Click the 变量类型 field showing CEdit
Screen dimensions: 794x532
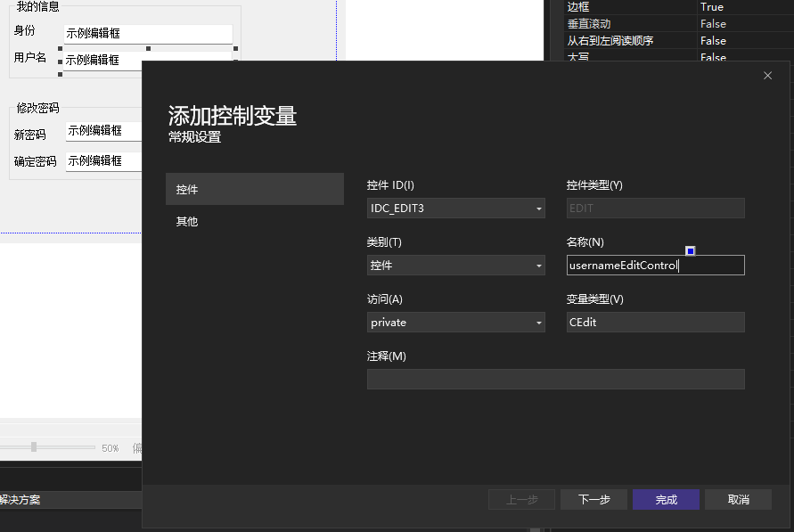pyautogui.click(x=655, y=322)
